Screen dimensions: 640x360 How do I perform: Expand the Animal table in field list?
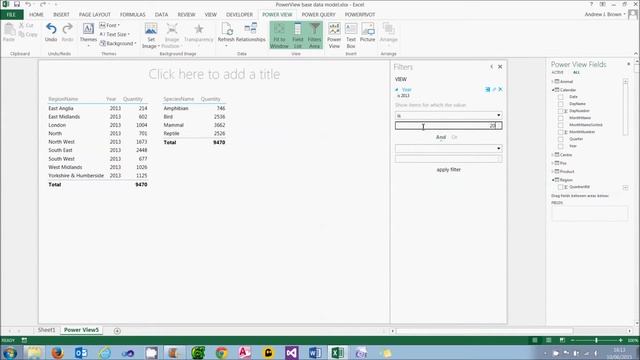click(x=553, y=82)
